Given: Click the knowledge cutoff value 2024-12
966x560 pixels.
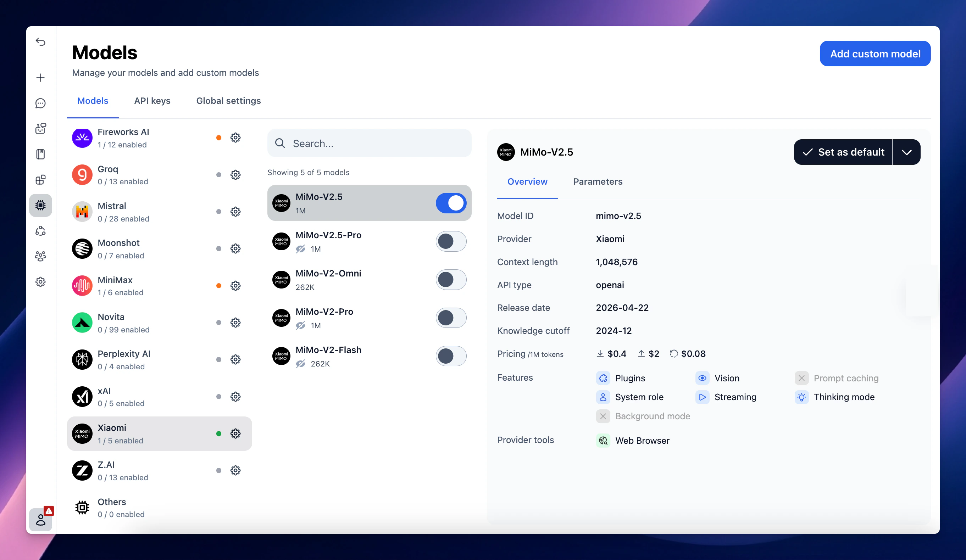Looking at the screenshot, I should click(614, 331).
